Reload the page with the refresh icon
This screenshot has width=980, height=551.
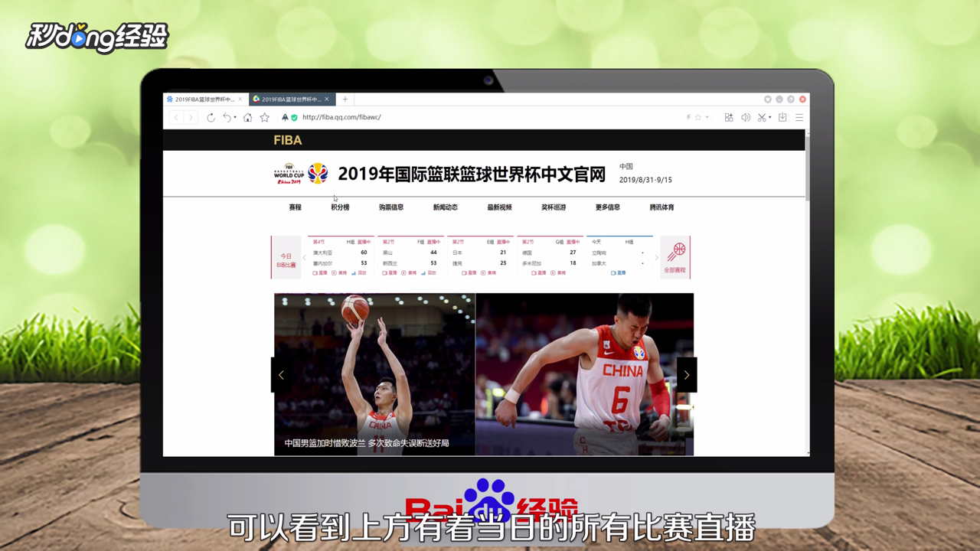pyautogui.click(x=211, y=117)
